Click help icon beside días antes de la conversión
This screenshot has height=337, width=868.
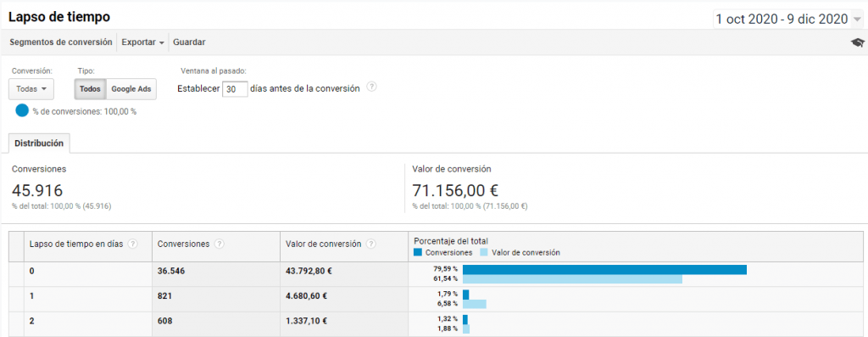click(x=372, y=87)
